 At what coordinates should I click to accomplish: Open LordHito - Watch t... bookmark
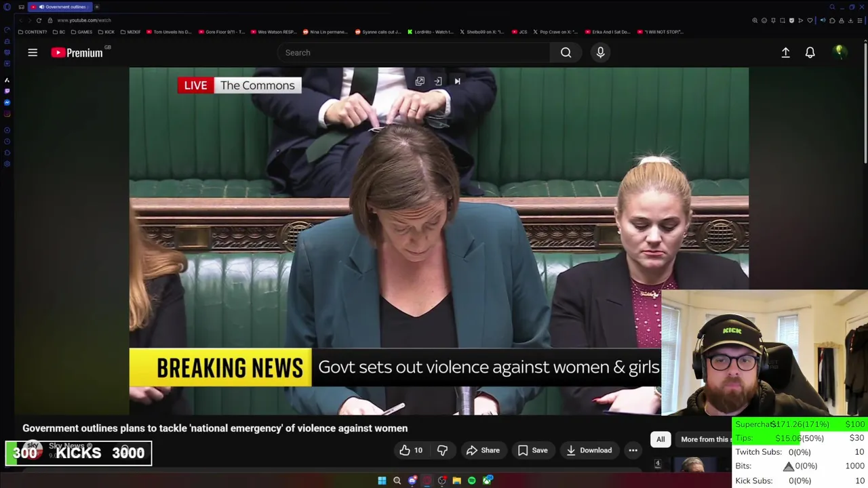point(430,32)
